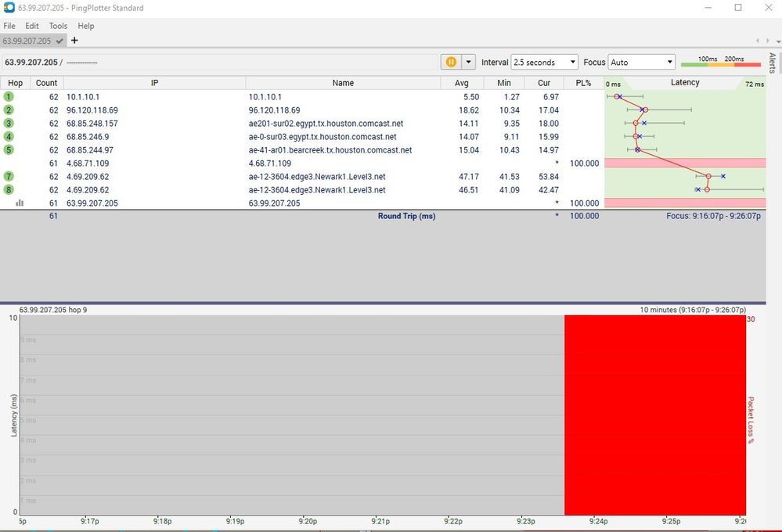Viewport: 782px width, 532px height.
Task: Open the Help menu
Action: 85,26
